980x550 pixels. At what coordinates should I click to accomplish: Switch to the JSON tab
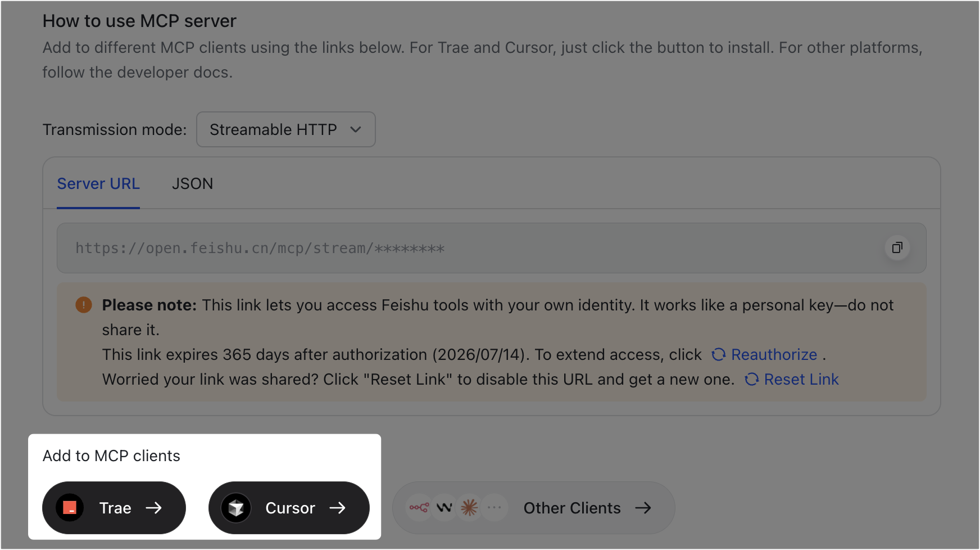tap(192, 184)
